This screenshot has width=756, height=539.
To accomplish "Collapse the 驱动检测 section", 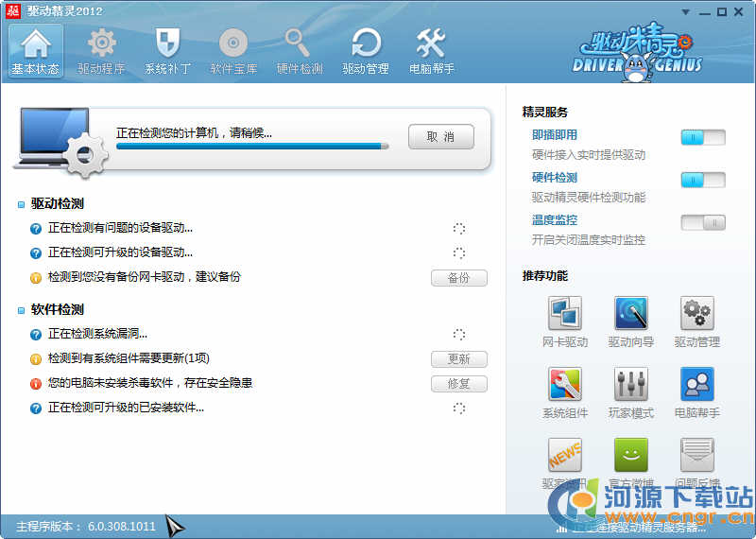I will [x=22, y=204].
